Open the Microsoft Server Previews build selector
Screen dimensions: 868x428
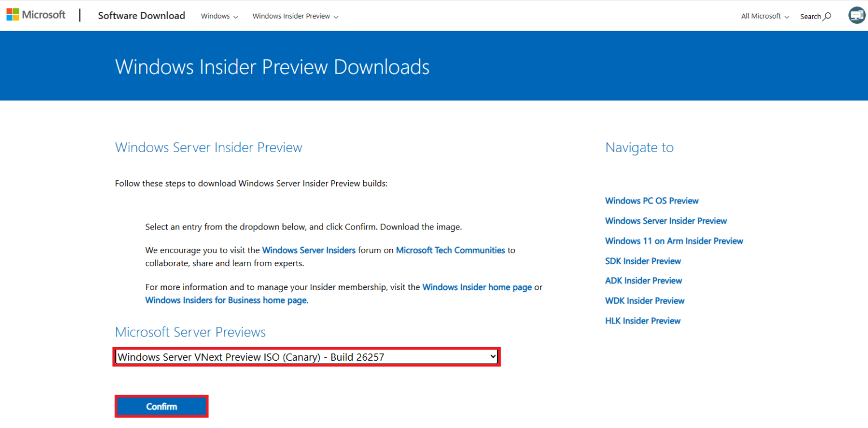click(x=306, y=356)
